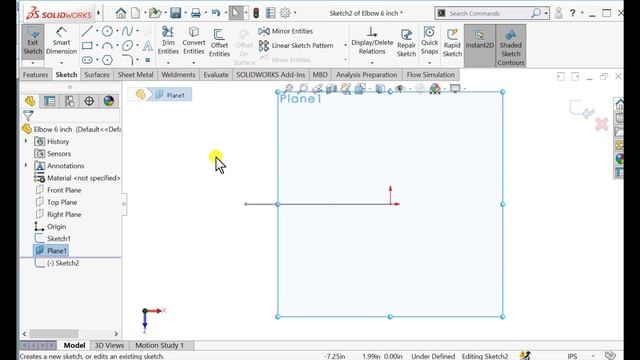Viewport: 640px width, 360px height.
Task: Click the Convert Entities tool
Action: pos(193,40)
